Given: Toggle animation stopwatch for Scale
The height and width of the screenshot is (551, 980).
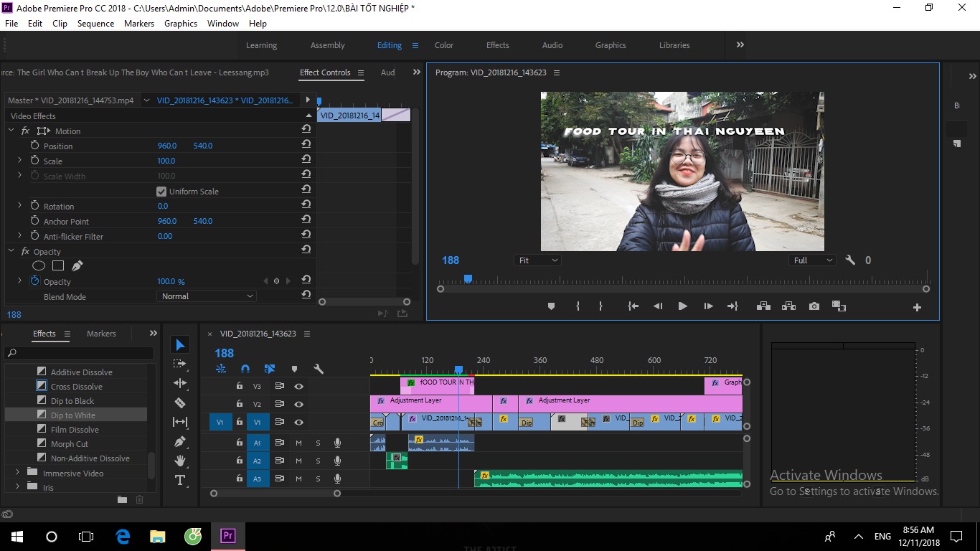Looking at the screenshot, I should tap(34, 161).
